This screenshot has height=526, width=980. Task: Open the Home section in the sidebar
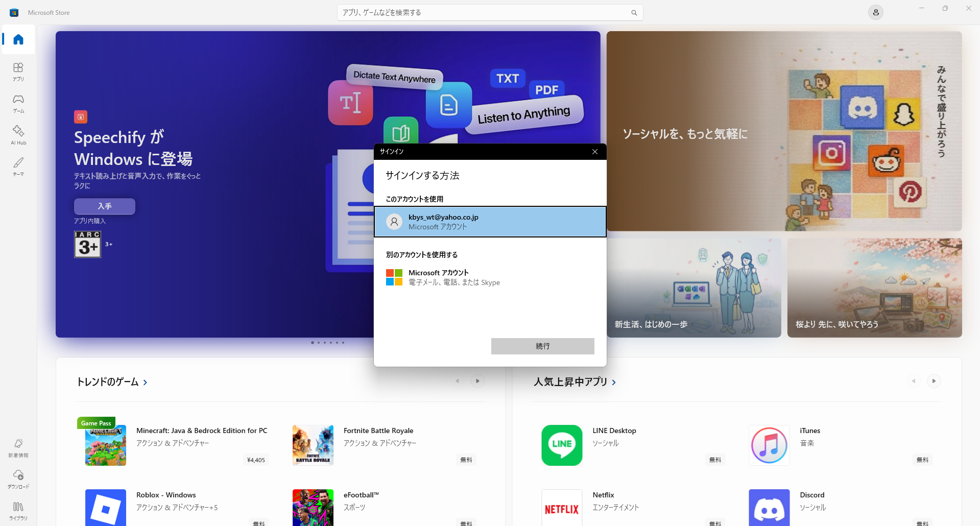click(x=18, y=39)
